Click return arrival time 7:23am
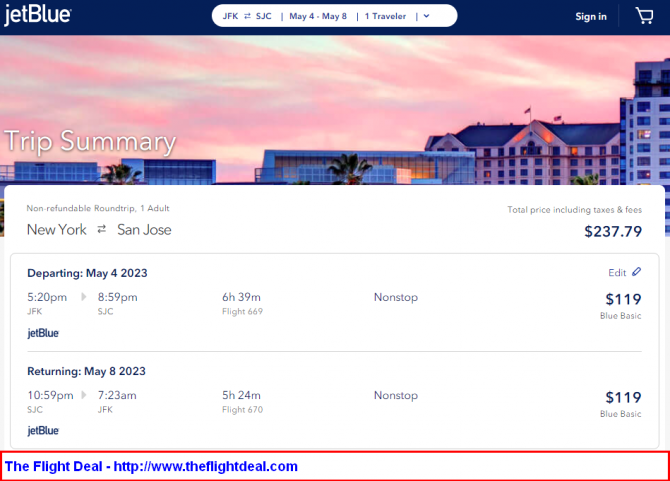This screenshot has height=481, width=670. (x=117, y=396)
